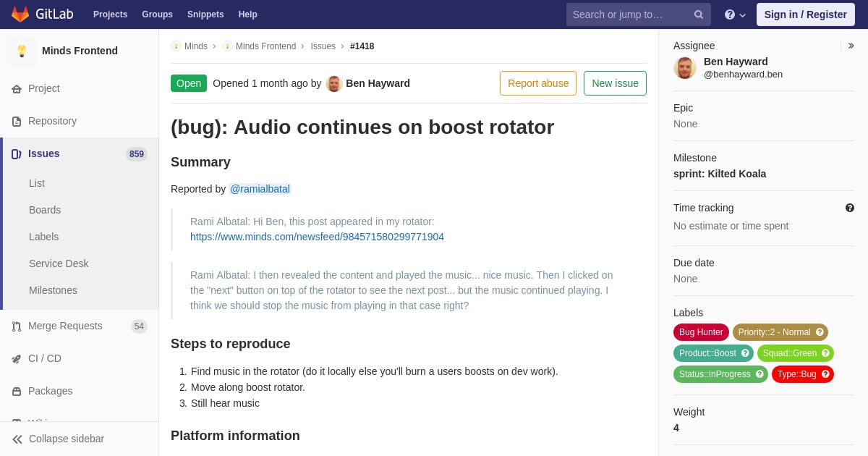Viewport: 868px width, 456px height.
Task: Click Type::Bug label help icon
Action: point(825,374)
